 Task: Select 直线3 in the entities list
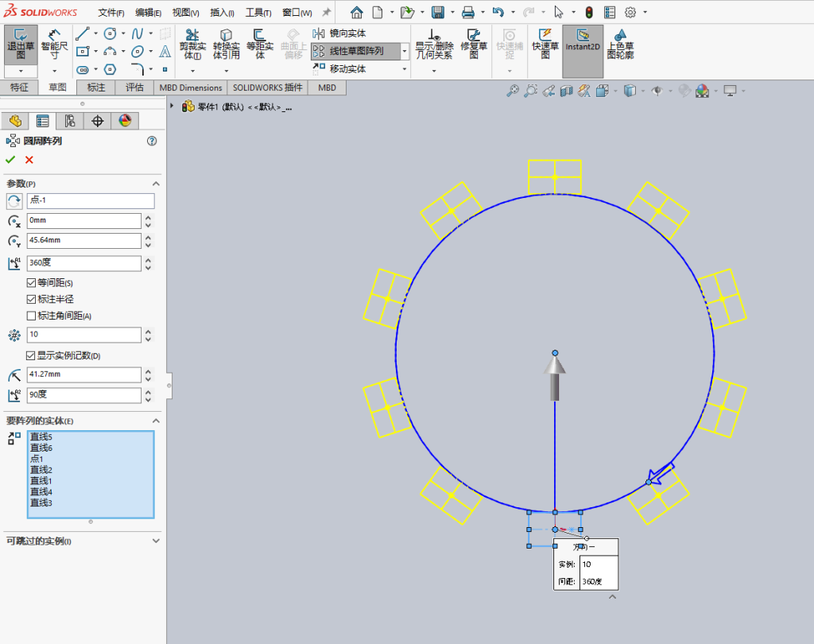point(41,502)
